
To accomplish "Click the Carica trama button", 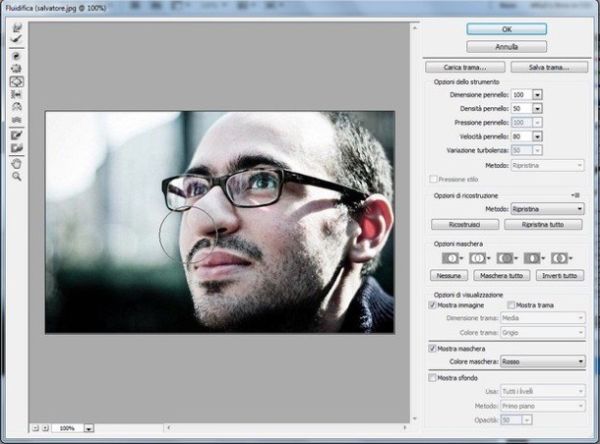I will [463, 67].
